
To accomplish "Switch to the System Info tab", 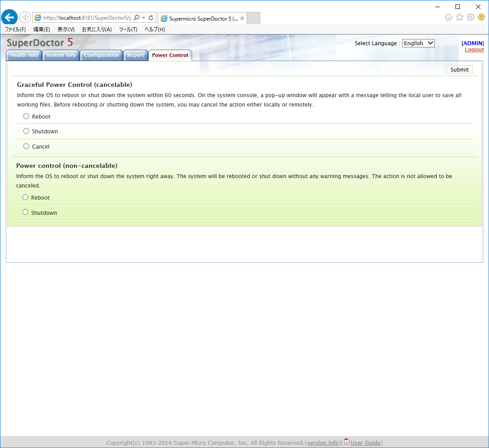I will [x=61, y=55].
